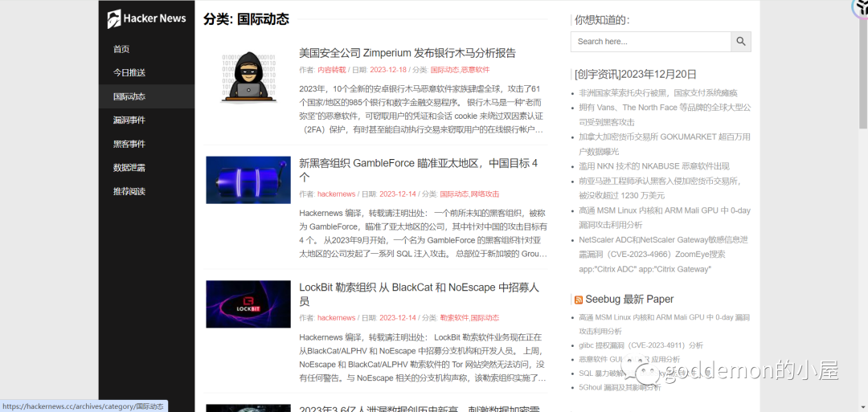Focus the Search here input field
This screenshot has width=868, height=412.
click(x=650, y=42)
